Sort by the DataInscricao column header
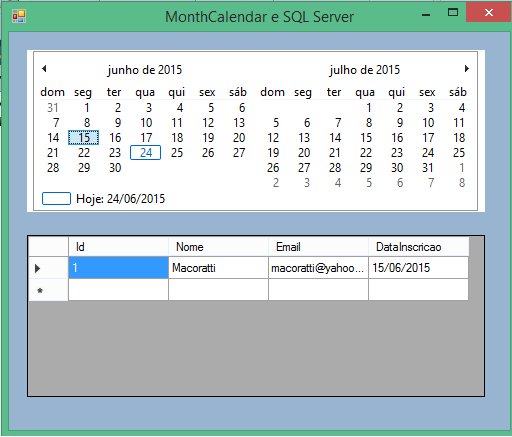512x437 pixels. (x=419, y=247)
